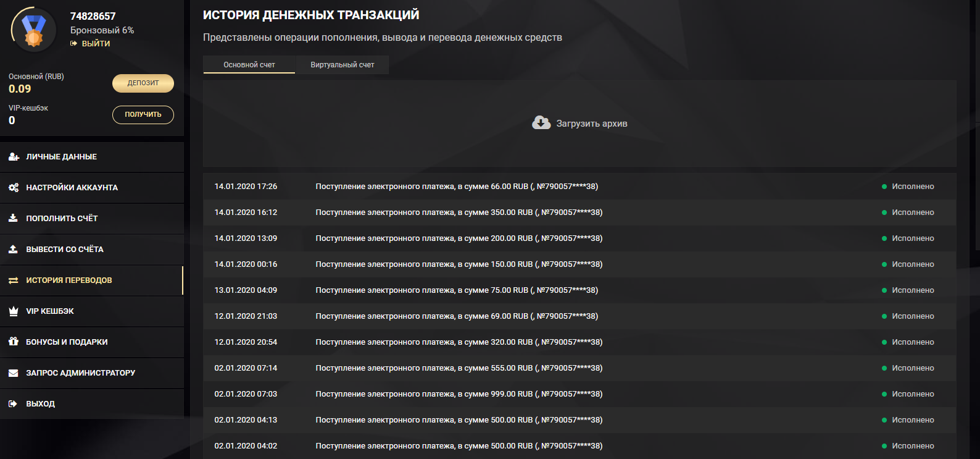980x459 pixels.
Task: Click the 999.00 RUB payment description
Action: [459, 394]
